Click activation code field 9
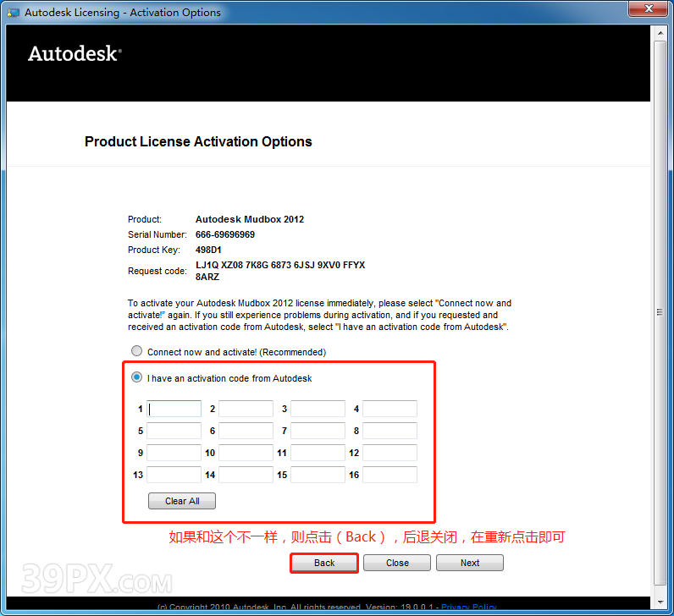The width and height of the screenshot is (674, 616). click(174, 453)
